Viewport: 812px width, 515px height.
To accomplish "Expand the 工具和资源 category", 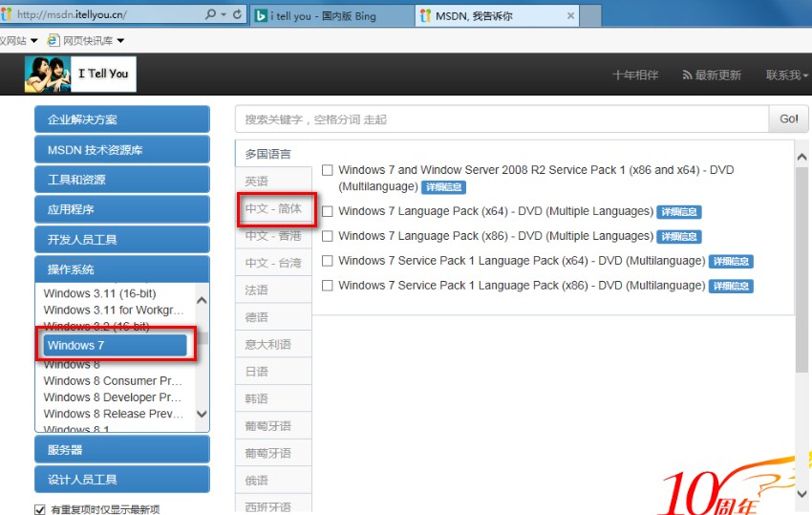I will point(122,180).
